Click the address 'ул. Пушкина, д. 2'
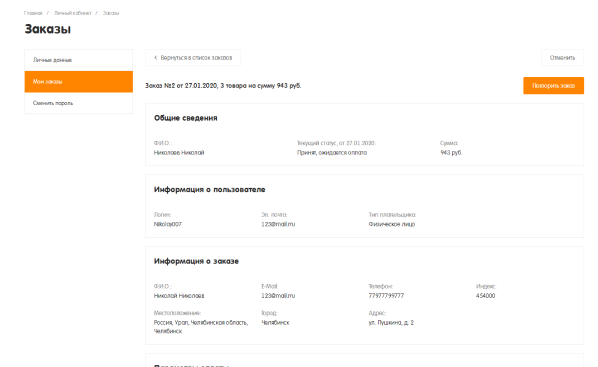 click(x=391, y=323)
